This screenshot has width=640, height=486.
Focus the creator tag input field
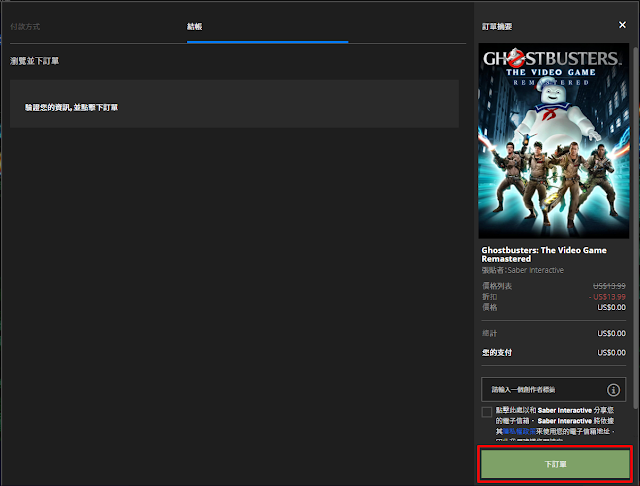(x=553, y=390)
